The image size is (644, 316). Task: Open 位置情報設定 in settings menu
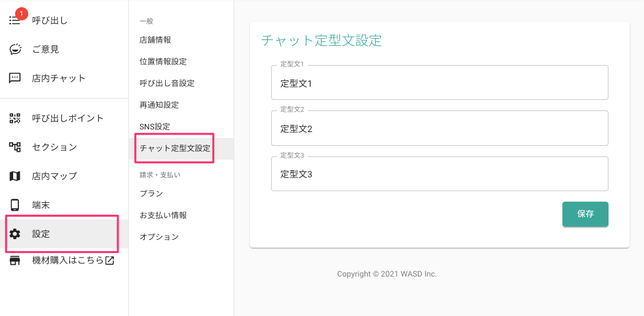click(x=163, y=62)
